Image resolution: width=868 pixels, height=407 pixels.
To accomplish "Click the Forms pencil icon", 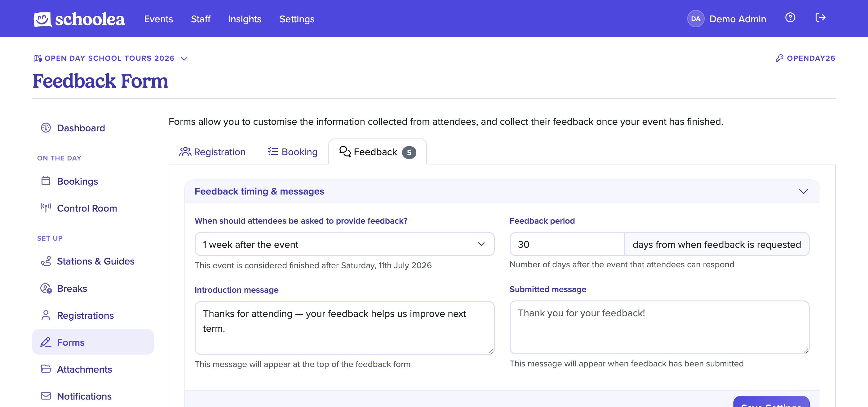I will pos(46,342).
